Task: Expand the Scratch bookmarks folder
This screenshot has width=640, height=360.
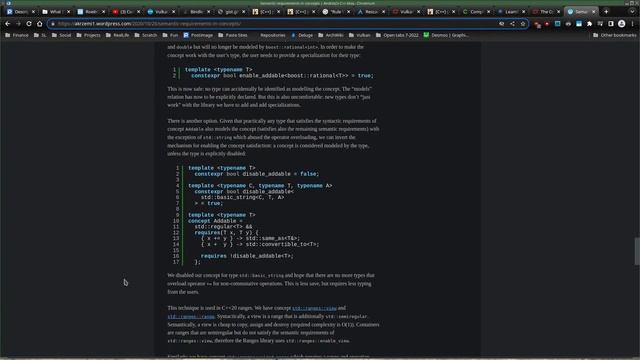Action: (x=146, y=36)
